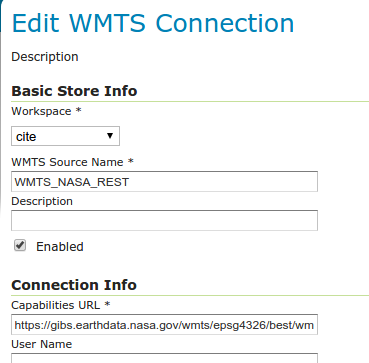Uncheck the Enabled checkbox
The width and height of the screenshot is (369, 363).
coord(20,246)
